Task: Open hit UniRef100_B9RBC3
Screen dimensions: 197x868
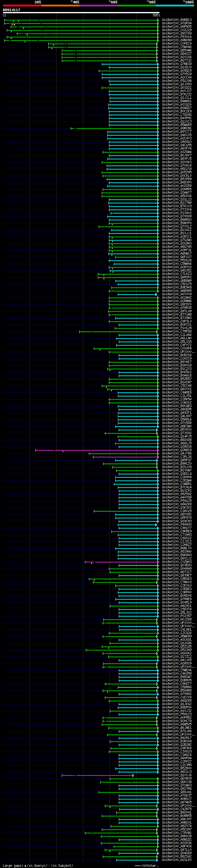Action: [176, 20]
